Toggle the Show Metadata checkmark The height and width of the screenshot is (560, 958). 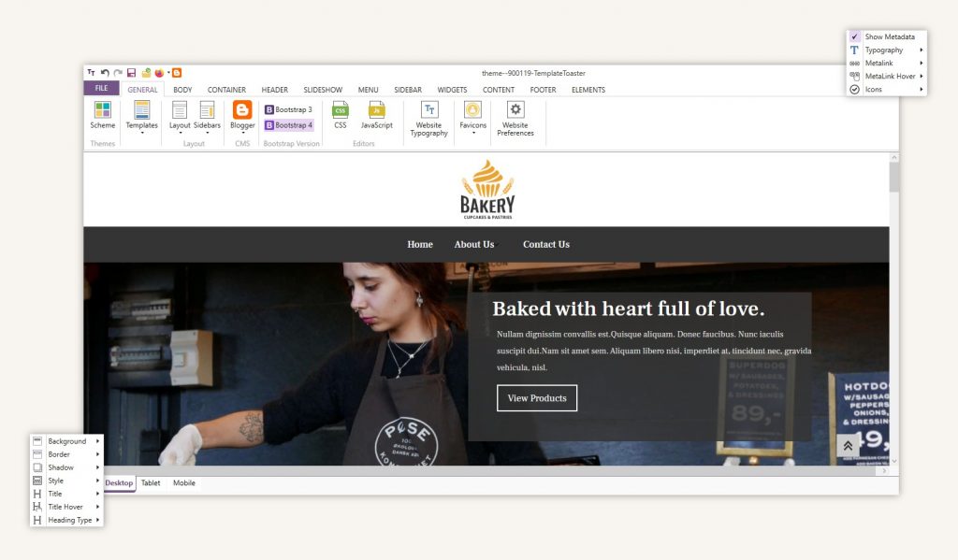point(854,36)
